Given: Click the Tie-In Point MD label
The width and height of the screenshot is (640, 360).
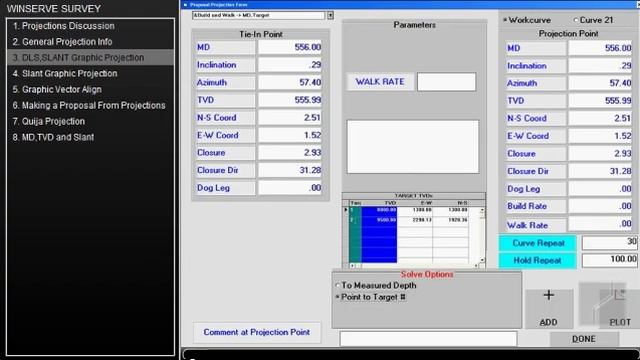Looking at the screenshot, I should point(226,47).
